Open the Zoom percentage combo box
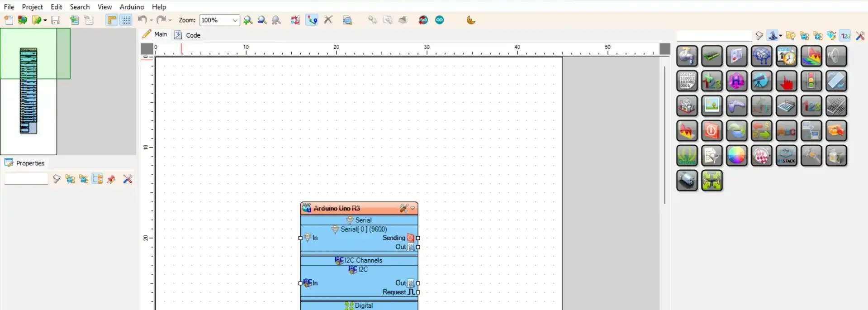Viewport: 868px width, 310px height. tap(219, 20)
